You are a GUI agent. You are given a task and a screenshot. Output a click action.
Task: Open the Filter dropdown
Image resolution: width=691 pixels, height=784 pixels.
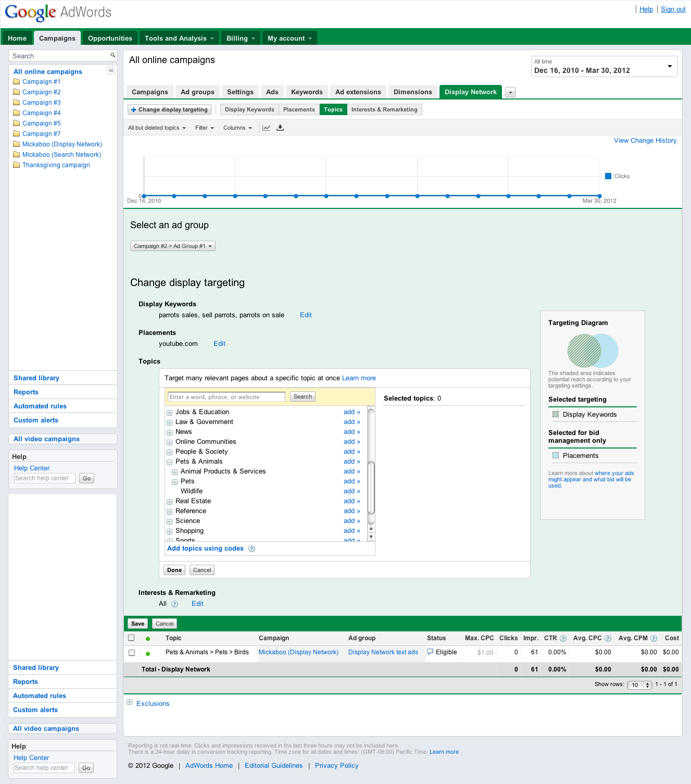(x=204, y=128)
